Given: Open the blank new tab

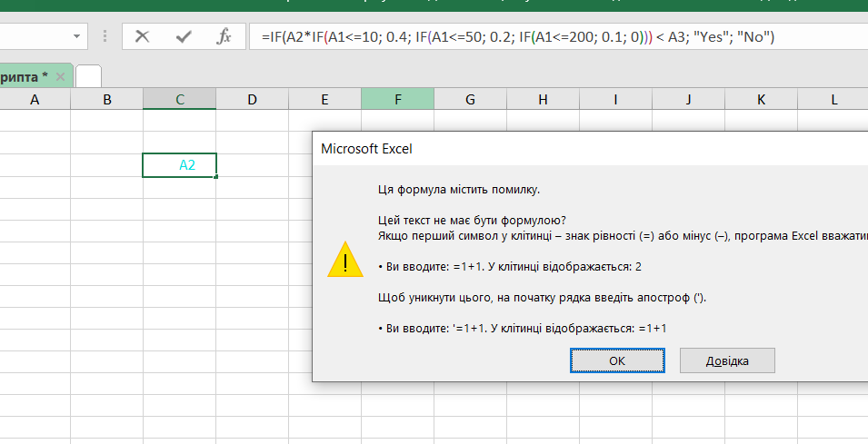Looking at the screenshot, I should coord(88,76).
